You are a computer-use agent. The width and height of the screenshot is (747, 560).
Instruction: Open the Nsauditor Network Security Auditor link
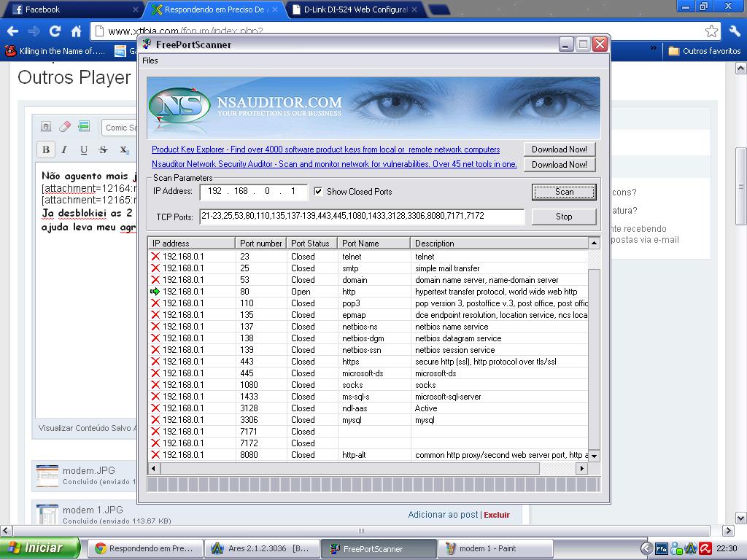coord(334,164)
